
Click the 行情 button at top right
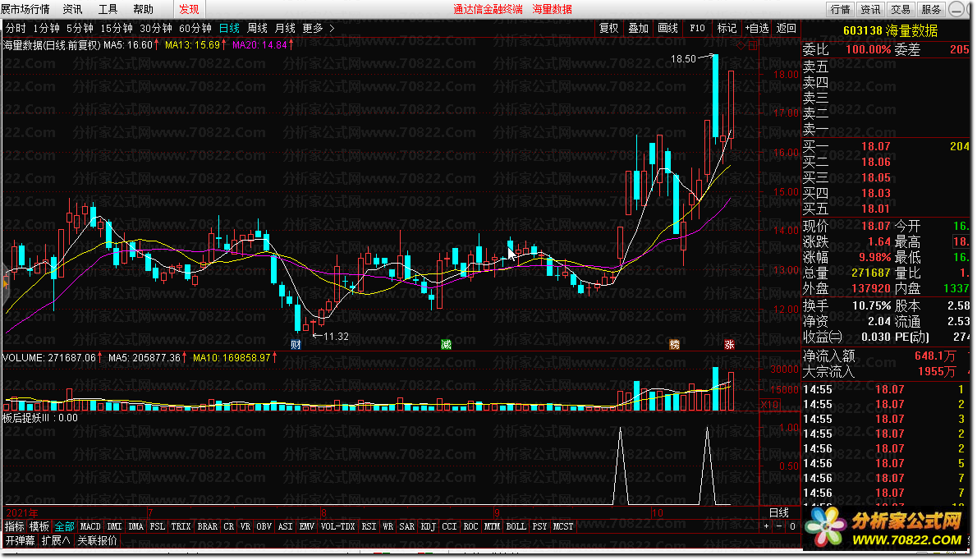pyautogui.click(x=841, y=9)
